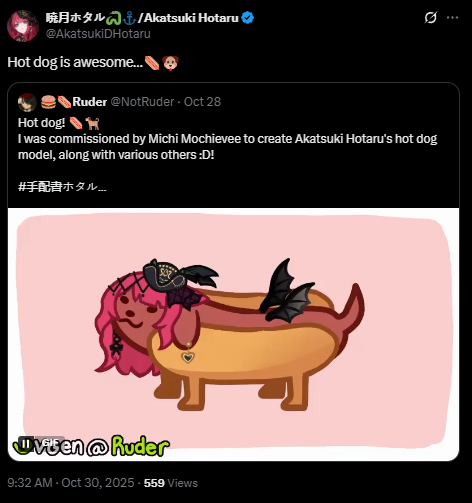Click the blue verified badge

[x=248, y=18]
